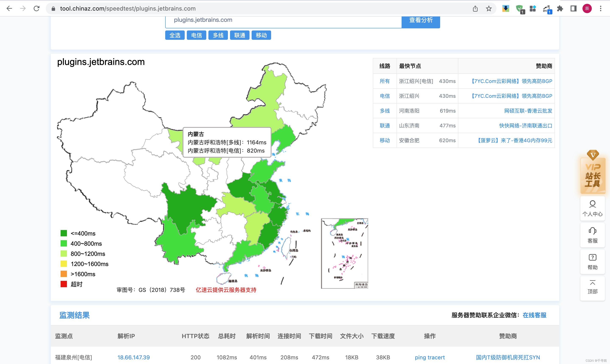Toggle the 移动 line filter

point(261,35)
